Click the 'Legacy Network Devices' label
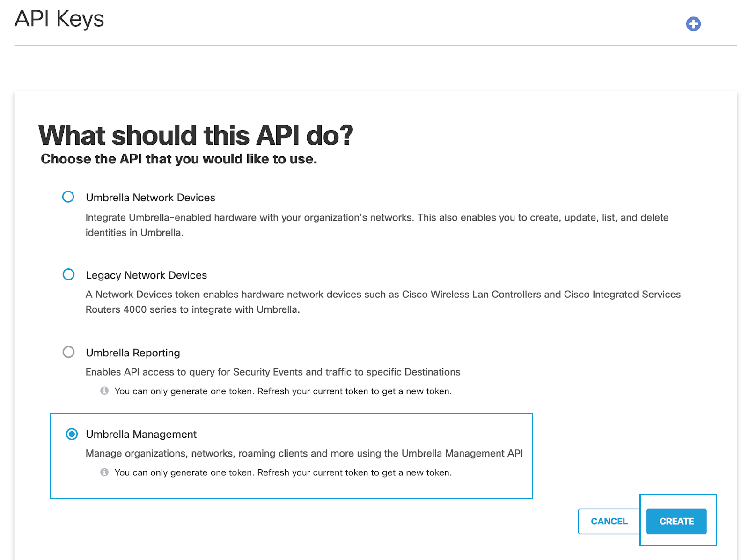 coord(147,275)
